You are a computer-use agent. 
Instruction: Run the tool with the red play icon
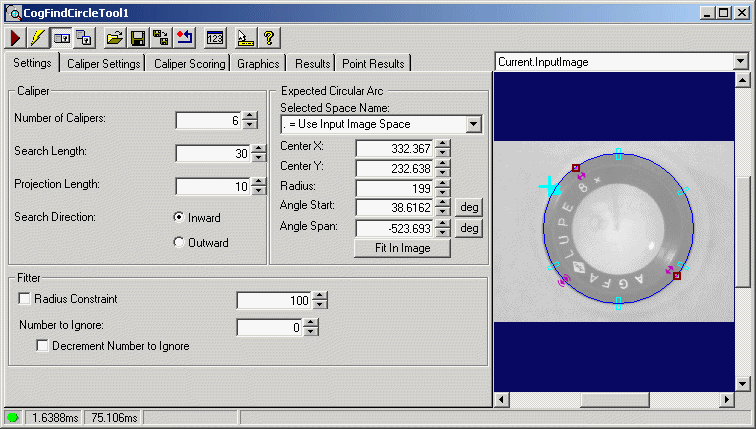pos(15,38)
